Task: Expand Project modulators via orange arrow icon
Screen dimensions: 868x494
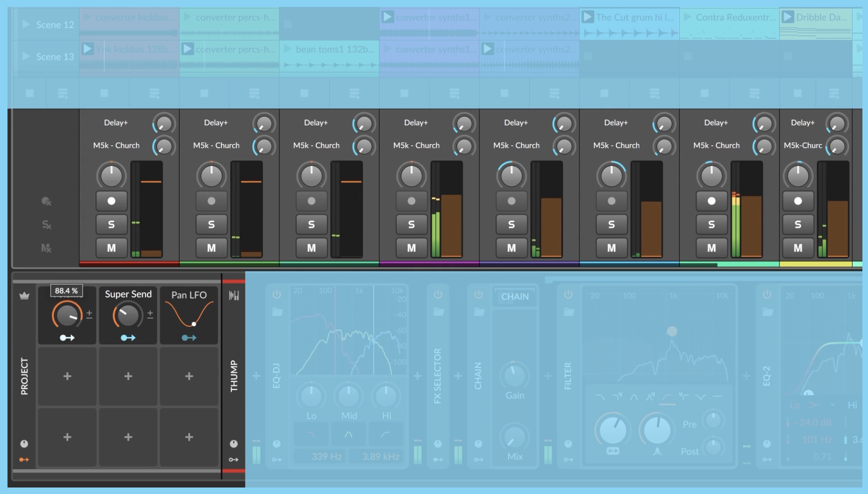Action: 24,460
